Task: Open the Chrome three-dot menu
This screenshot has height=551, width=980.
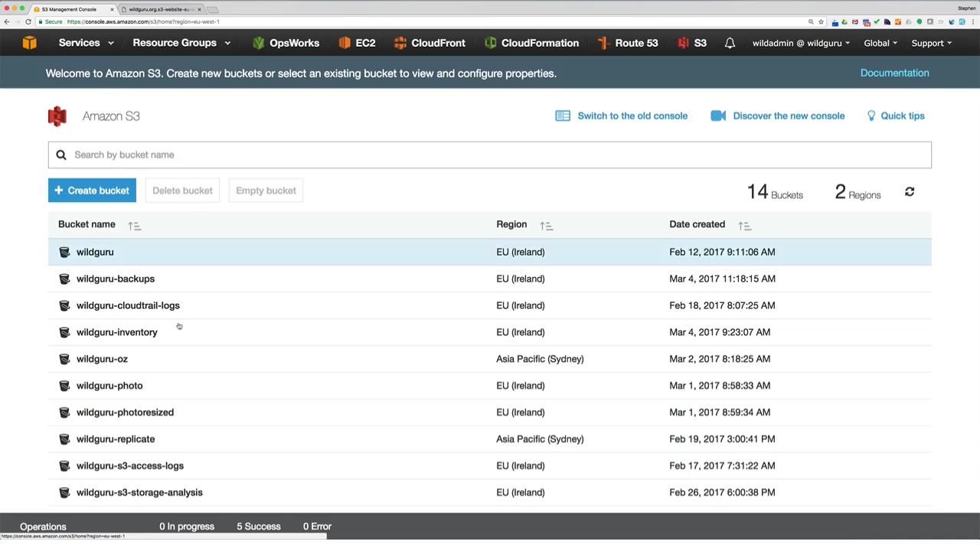Action: pyautogui.click(x=972, y=21)
